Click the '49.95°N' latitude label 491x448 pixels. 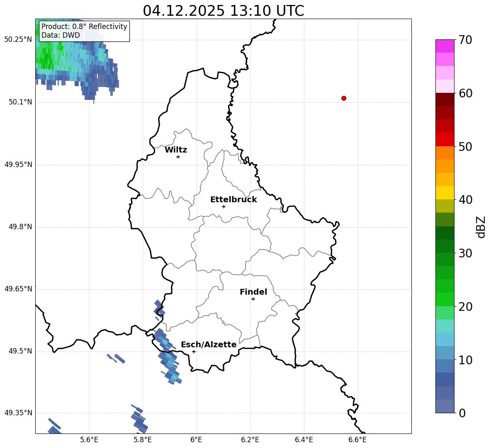(18, 165)
